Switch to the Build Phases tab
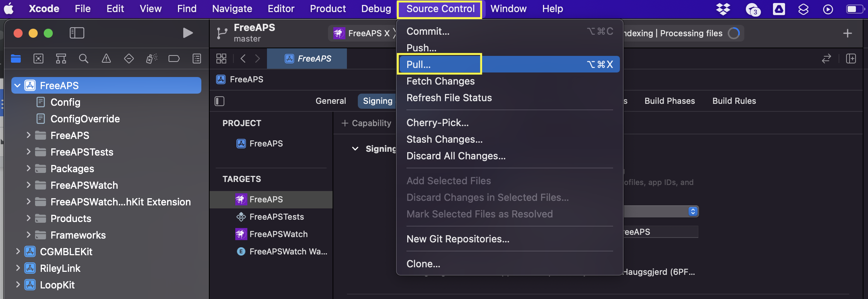The height and width of the screenshot is (299, 868). pos(670,101)
